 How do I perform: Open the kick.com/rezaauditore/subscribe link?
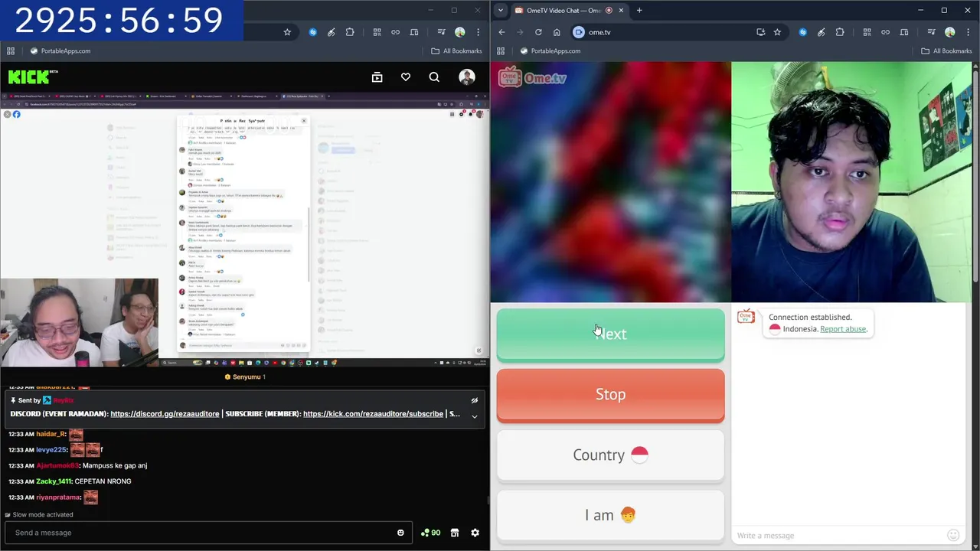(x=373, y=413)
